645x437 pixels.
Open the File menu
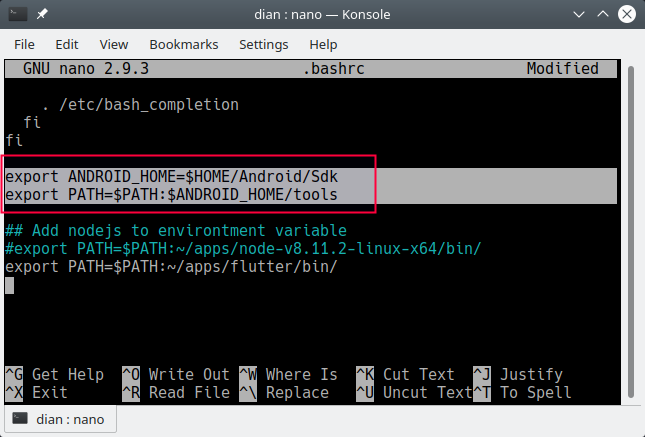[x=24, y=45]
